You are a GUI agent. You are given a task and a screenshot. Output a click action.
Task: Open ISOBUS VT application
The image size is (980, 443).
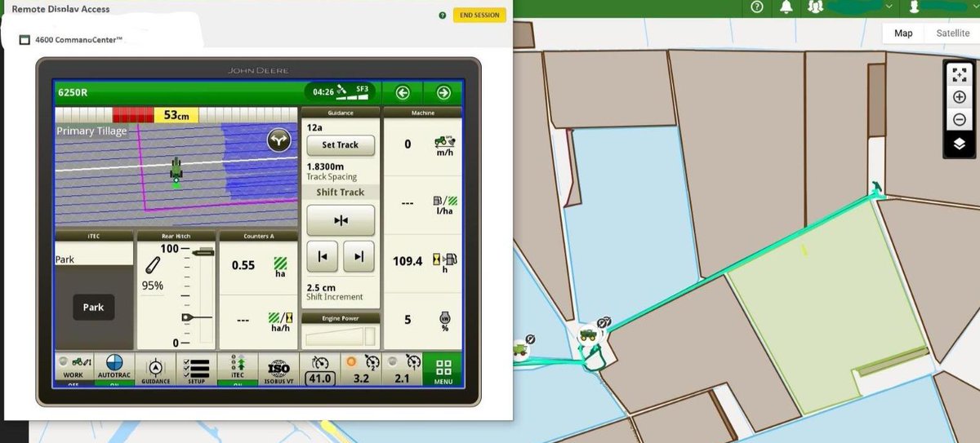click(278, 370)
